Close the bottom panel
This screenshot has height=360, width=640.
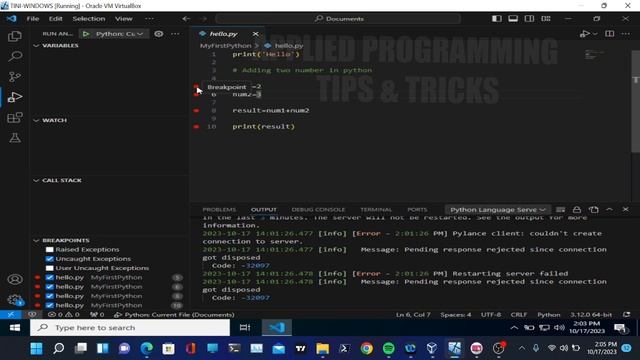[626, 209]
